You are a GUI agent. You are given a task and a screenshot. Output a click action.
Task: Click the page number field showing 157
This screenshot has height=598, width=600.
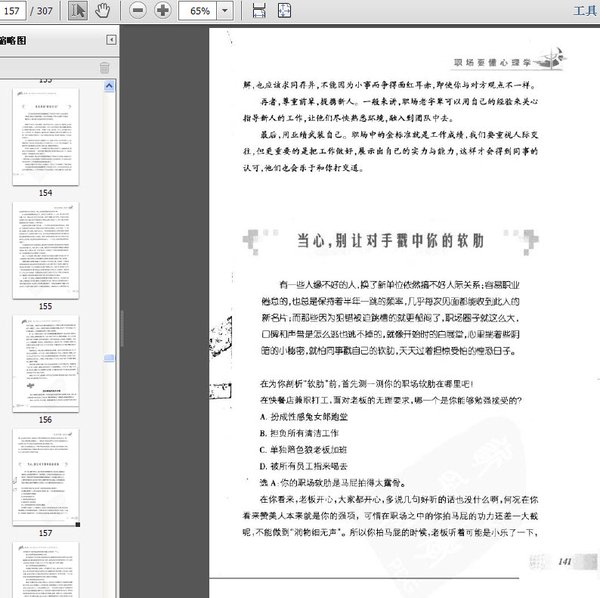click(12, 10)
